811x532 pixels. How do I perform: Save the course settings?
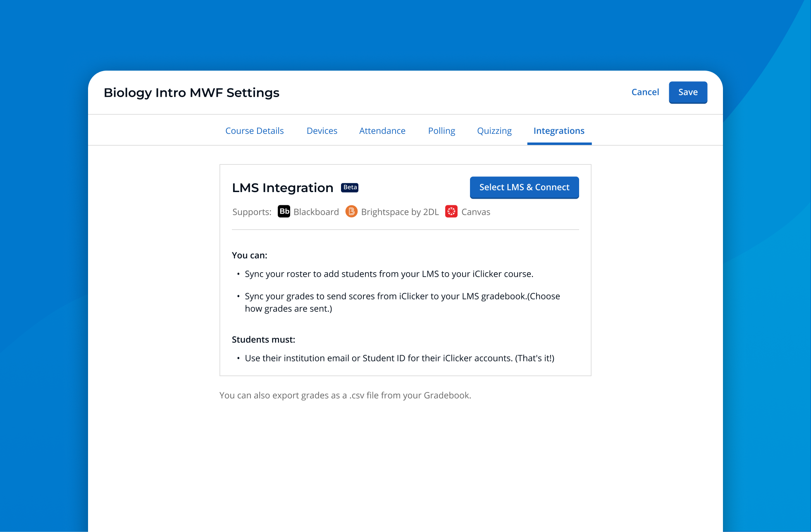[688, 92]
